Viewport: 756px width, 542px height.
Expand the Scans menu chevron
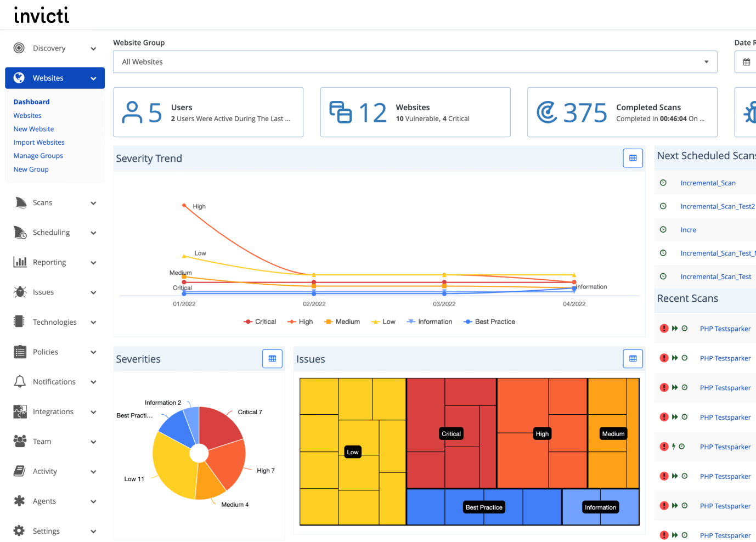tap(94, 203)
